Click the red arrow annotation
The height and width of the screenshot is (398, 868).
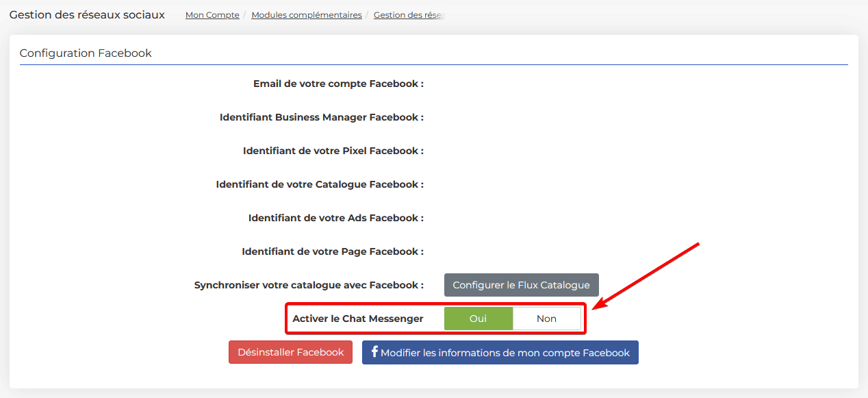click(x=646, y=276)
